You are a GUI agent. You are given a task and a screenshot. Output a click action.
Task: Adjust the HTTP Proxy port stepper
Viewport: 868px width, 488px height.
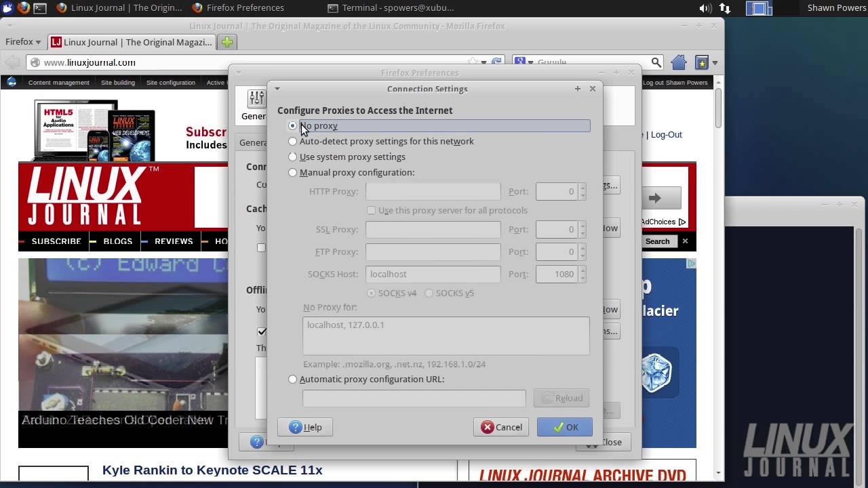click(582, 191)
